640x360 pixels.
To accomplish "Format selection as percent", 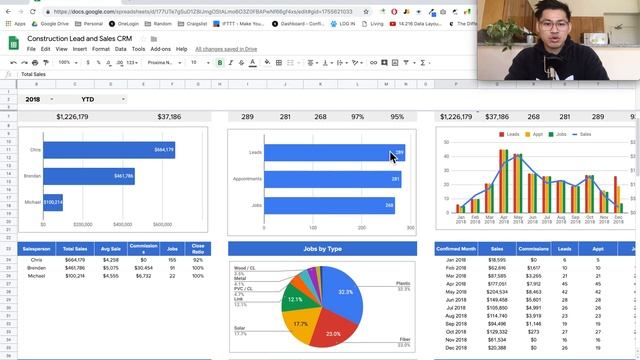I will [x=98, y=63].
